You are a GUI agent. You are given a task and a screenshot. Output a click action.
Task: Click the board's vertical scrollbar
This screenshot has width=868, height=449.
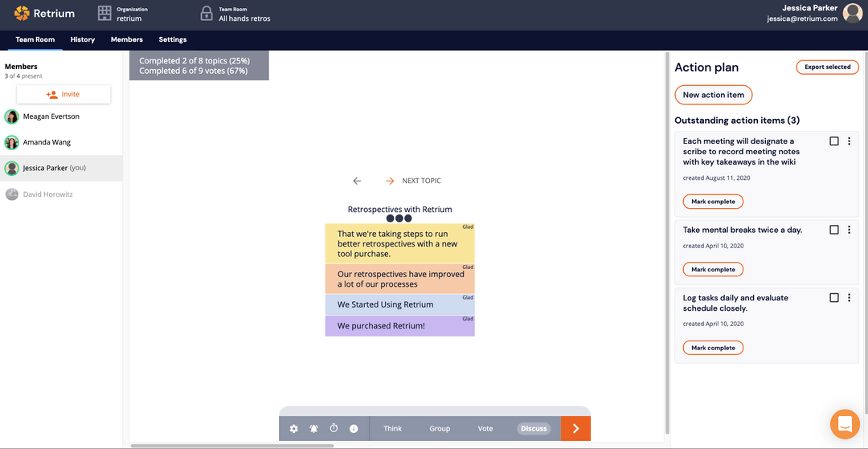coord(667,243)
